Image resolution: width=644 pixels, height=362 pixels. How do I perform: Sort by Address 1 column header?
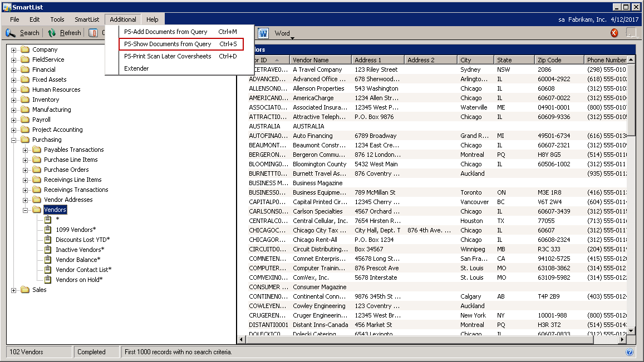click(378, 60)
